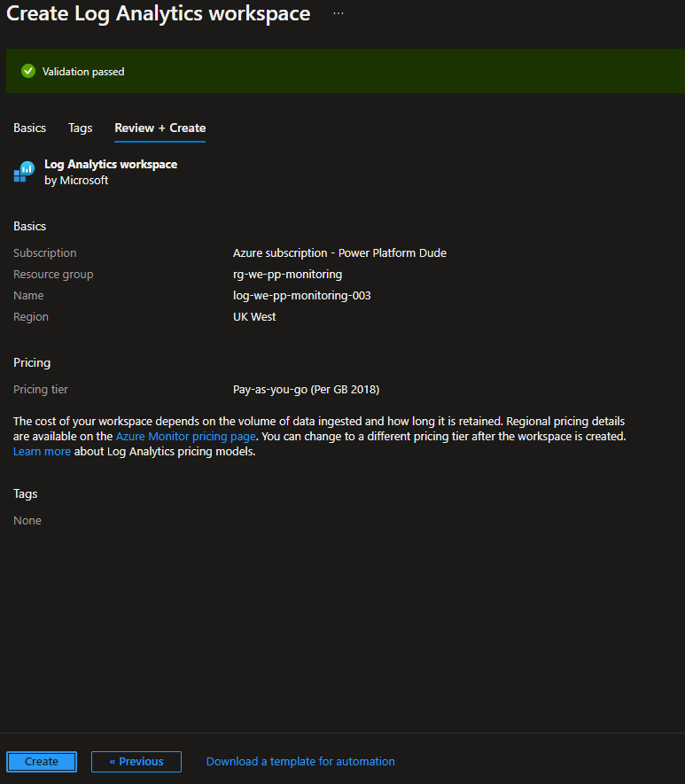Image resolution: width=685 pixels, height=784 pixels.
Task: Open the Tags tab
Action: [x=80, y=128]
